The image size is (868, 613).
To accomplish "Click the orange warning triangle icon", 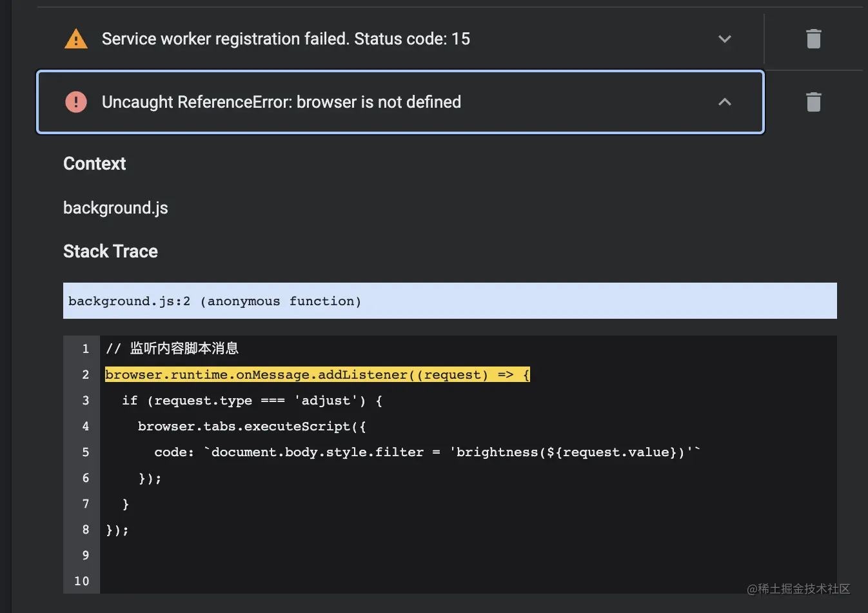I will [76, 39].
